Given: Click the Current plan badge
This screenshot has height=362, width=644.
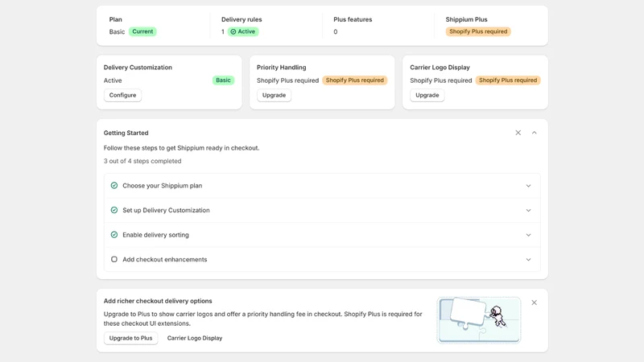Looking at the screenshot, I should [x=142, y=31].
